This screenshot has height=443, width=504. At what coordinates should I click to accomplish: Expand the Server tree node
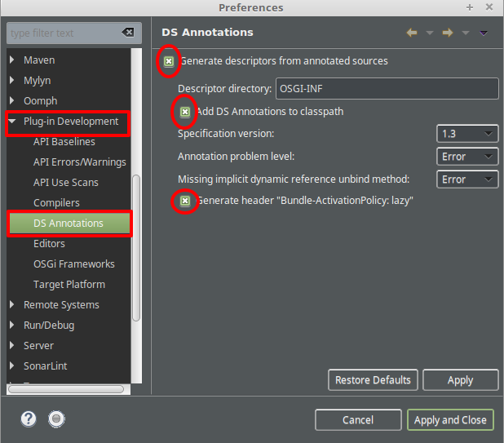pos(12,346)
